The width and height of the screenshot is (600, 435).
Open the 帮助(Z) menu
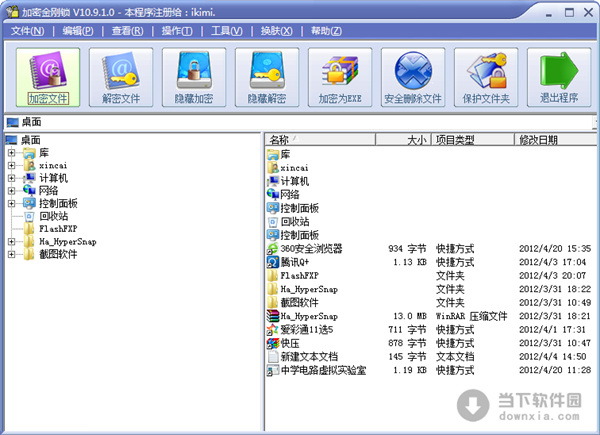click(326, 31)
